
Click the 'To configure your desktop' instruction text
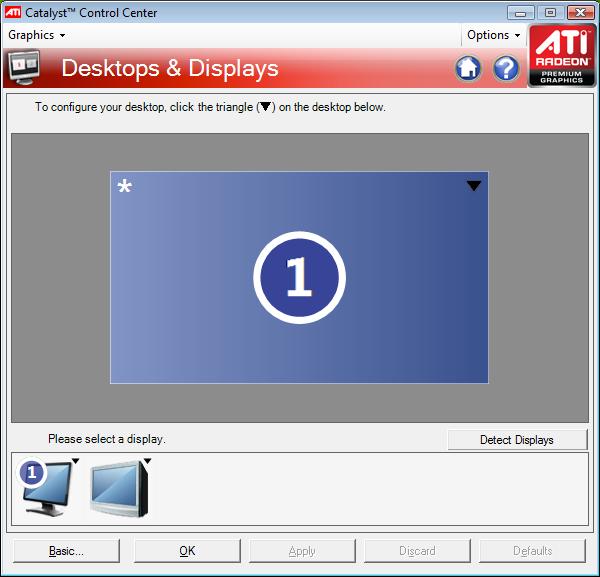[210, 107]
